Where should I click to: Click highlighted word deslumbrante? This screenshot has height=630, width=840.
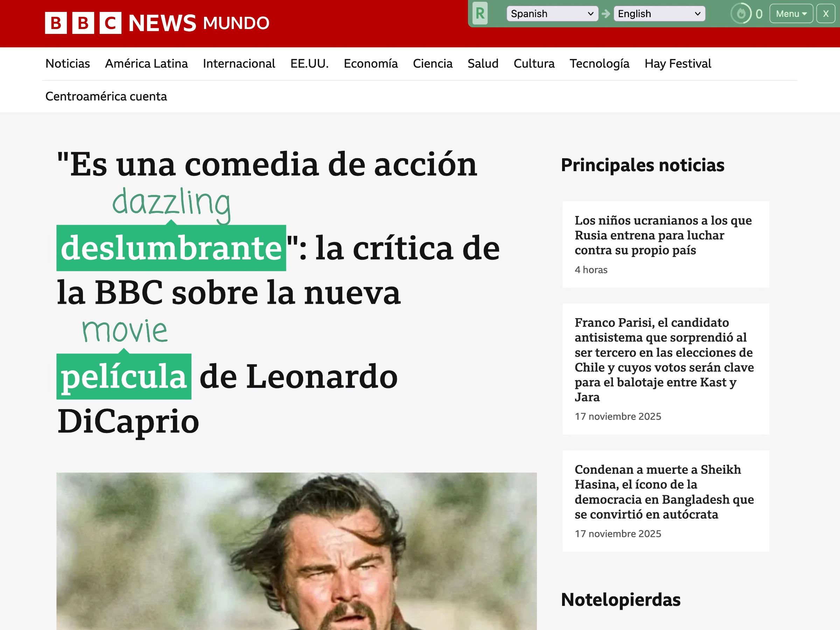click(171, 248)
